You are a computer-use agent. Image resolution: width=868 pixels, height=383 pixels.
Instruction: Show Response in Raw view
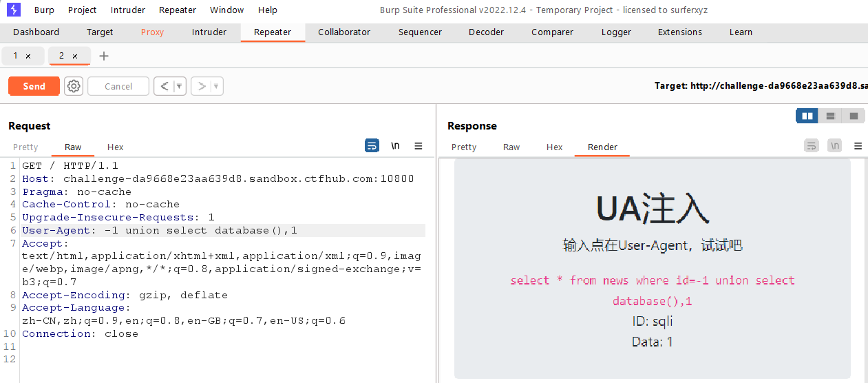click(x=511, y=147)
